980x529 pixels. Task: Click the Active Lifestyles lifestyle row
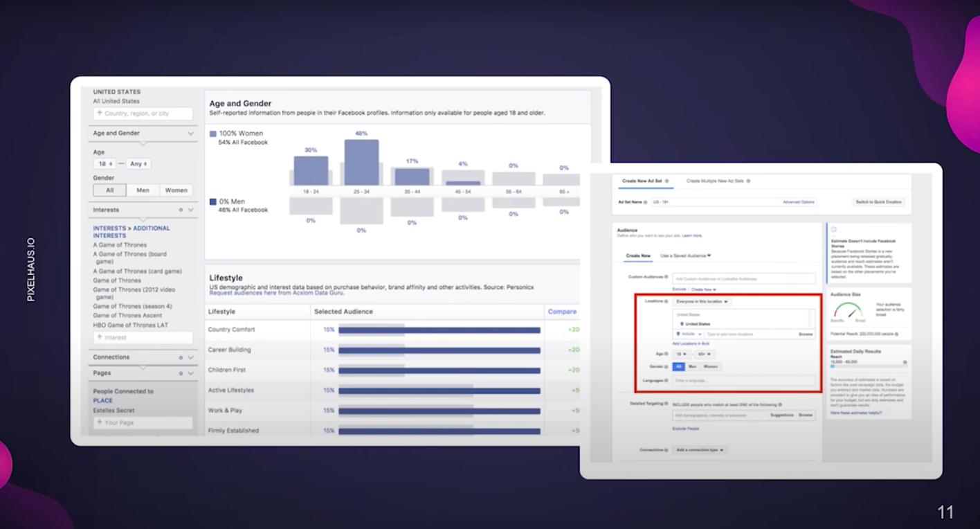tap(394, 391)
